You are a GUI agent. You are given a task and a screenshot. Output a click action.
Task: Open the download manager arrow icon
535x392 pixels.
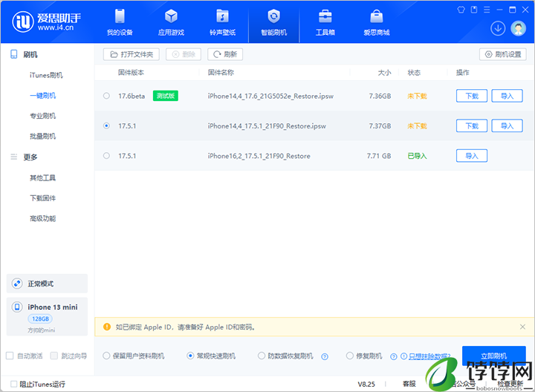[498, 28]
